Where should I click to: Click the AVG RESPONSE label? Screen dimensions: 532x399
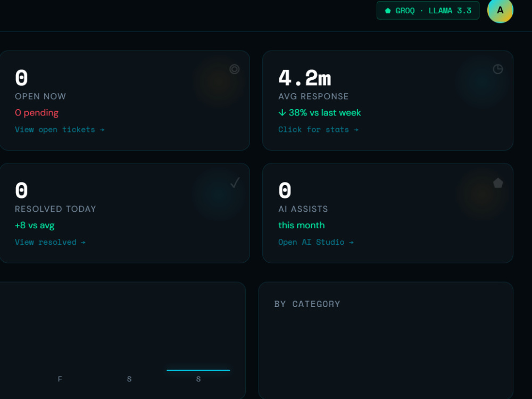(x=313, y=96)
